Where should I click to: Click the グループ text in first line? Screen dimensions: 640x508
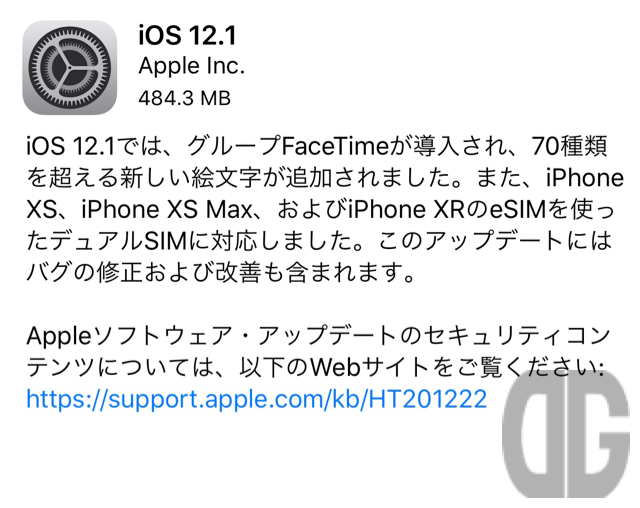point(234,146)
